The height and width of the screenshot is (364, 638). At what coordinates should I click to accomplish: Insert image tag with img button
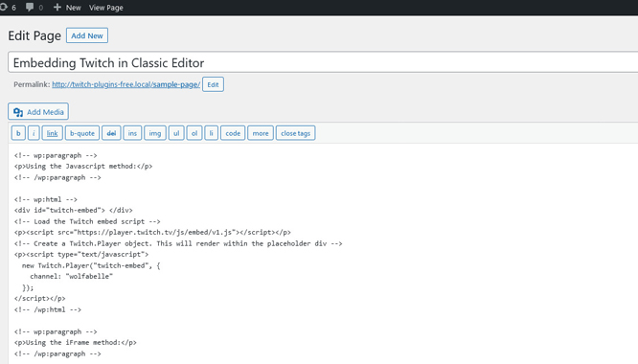pyautogui.click(x=155, y=133)
